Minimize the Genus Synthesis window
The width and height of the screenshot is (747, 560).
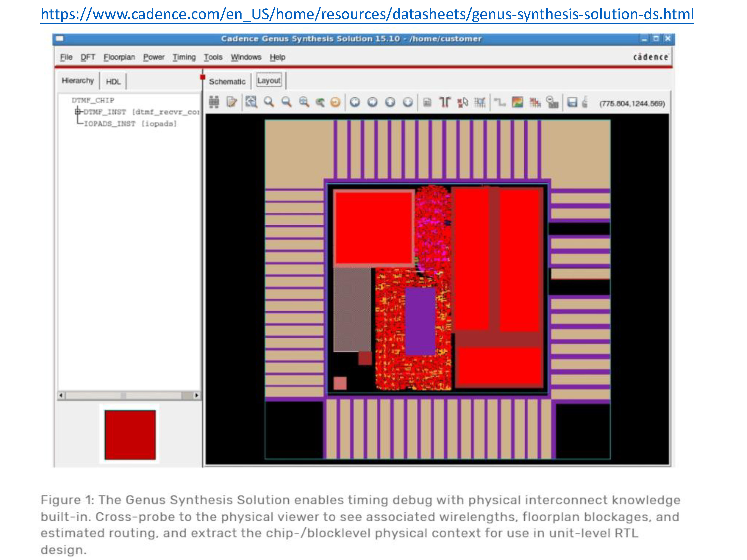644,39
